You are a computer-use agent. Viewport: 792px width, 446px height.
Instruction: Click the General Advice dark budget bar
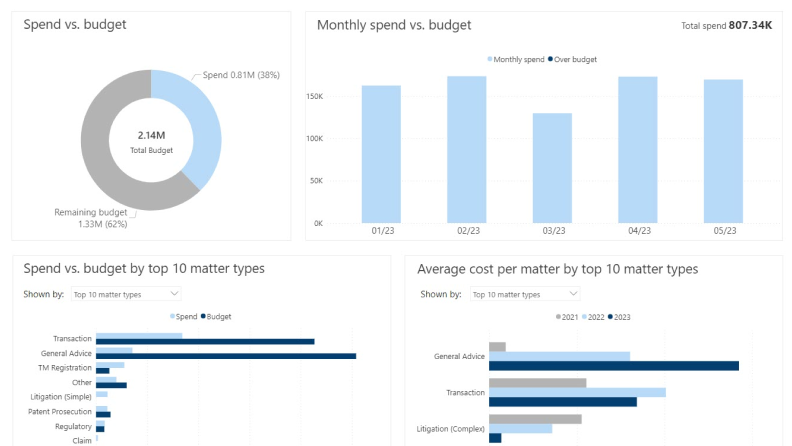226,356
